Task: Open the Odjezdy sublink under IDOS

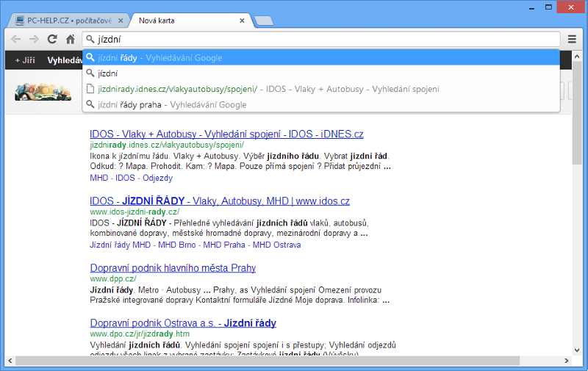Action: click(157, 178)
